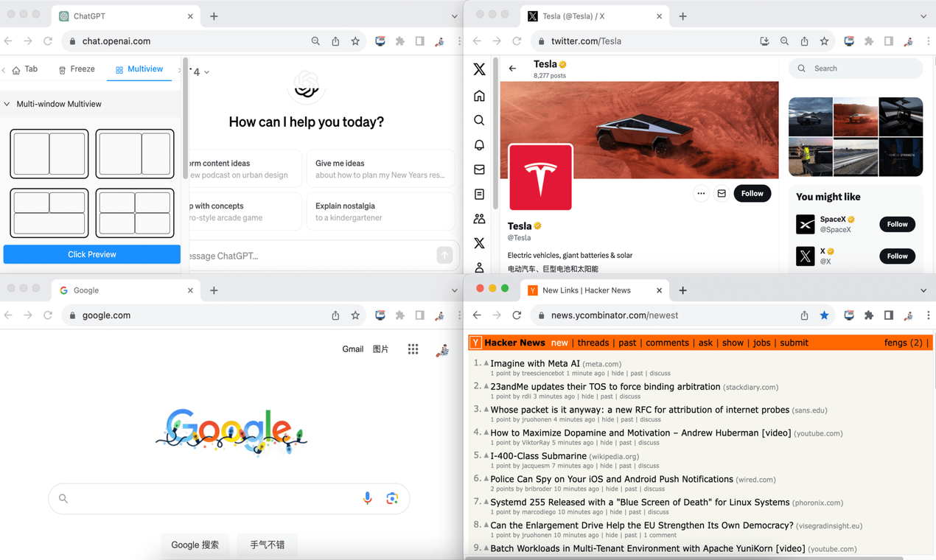Search by image using the Google Lens icon

(x=391, y=498)
